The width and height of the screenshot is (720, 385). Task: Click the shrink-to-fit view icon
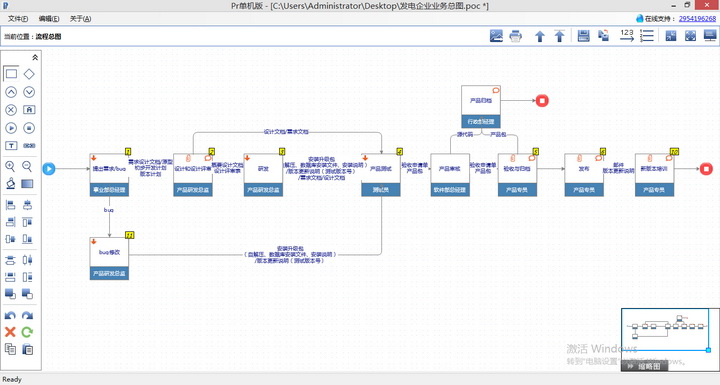671,36
